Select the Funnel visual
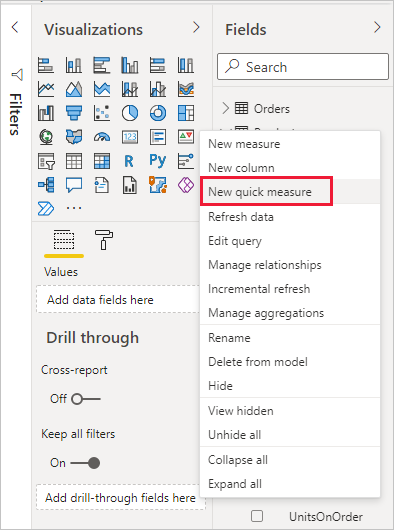Viewport: 394px width, 530px height. point(74,113)
